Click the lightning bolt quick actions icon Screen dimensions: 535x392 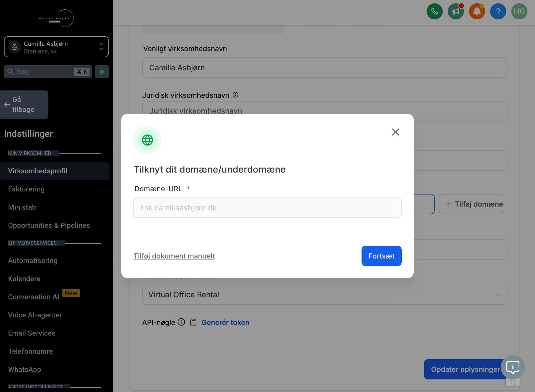pyautogui.click(x=102, y=72)
